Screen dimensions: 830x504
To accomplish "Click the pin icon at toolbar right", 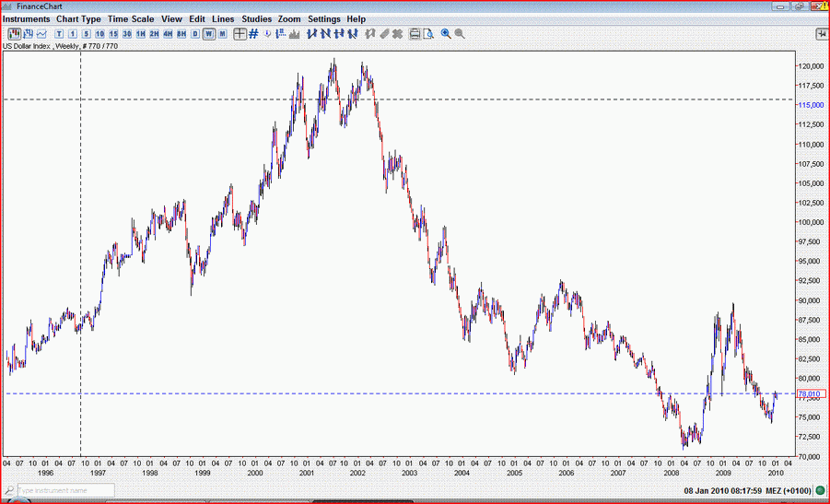I will coord(823,34).
